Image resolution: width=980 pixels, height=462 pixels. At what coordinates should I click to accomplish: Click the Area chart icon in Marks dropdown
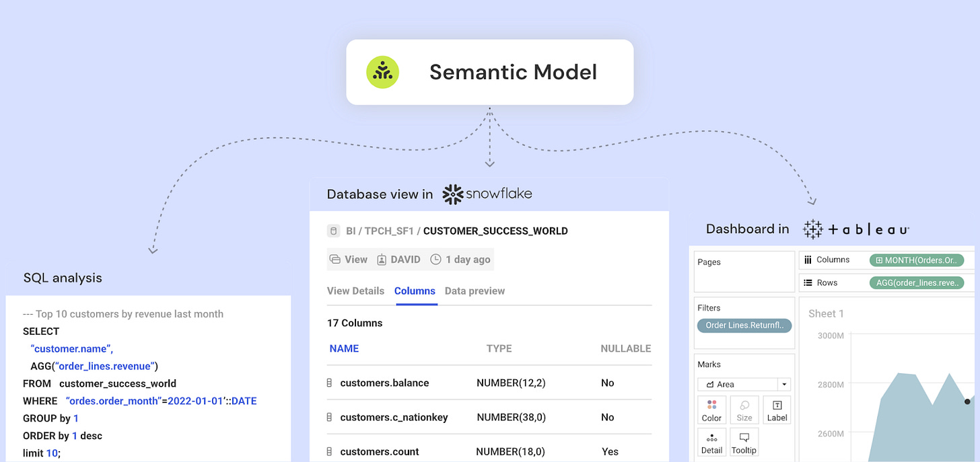click(709, 385)
